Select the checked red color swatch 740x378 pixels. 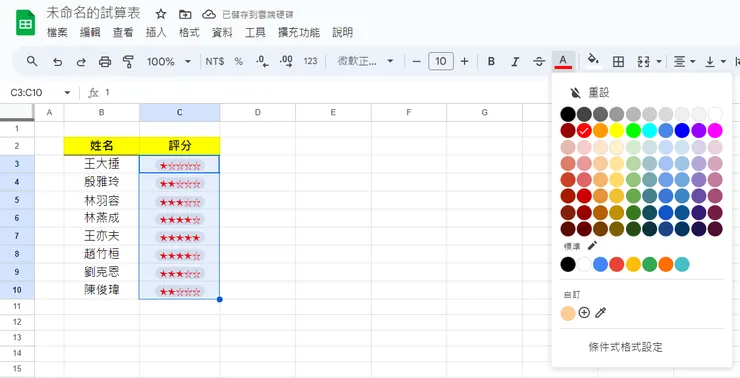(584, 130)
